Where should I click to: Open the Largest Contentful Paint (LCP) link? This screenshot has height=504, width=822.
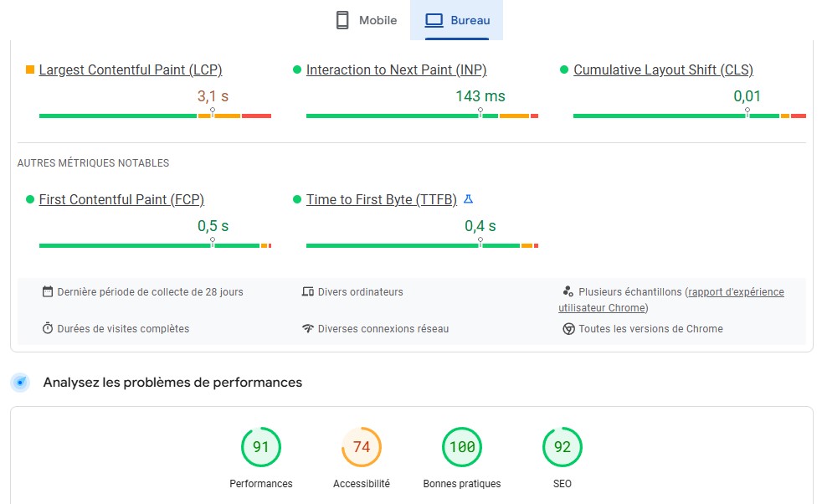pos(131,70)
